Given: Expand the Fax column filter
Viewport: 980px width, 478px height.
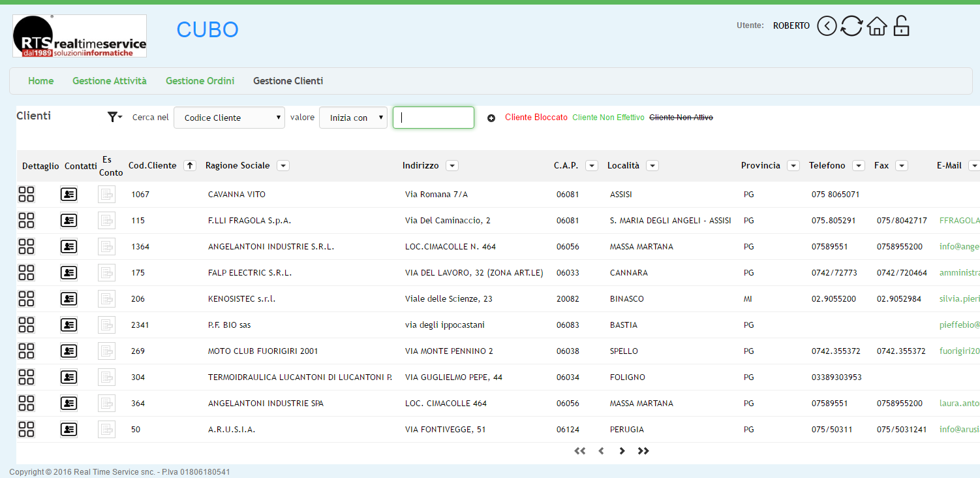Looking at the screenshot, I should point(902,166).
